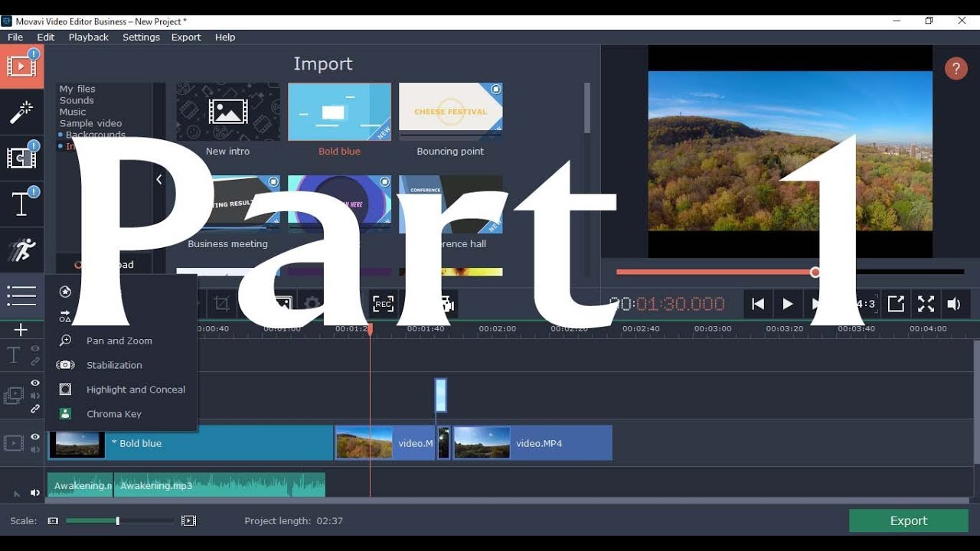Open the Help menu
This screenshot has height=551, width=980.
225,37
